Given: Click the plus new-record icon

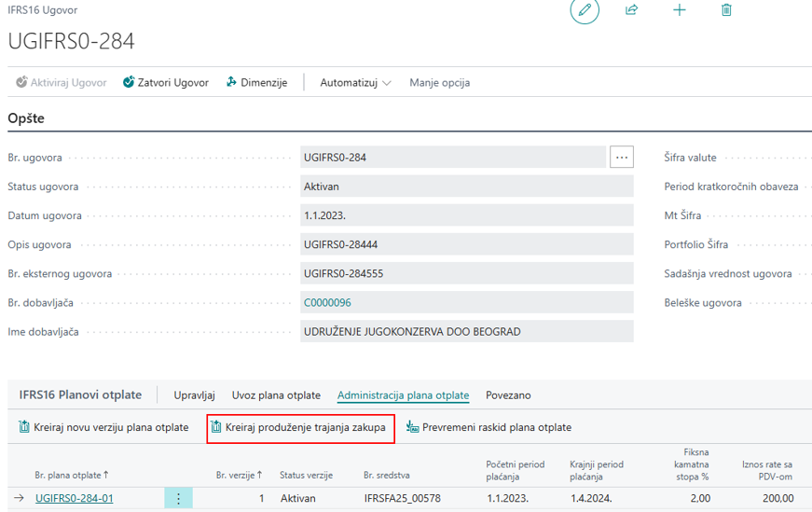Looking at the screenshot, I should click(x=679, y=10).
